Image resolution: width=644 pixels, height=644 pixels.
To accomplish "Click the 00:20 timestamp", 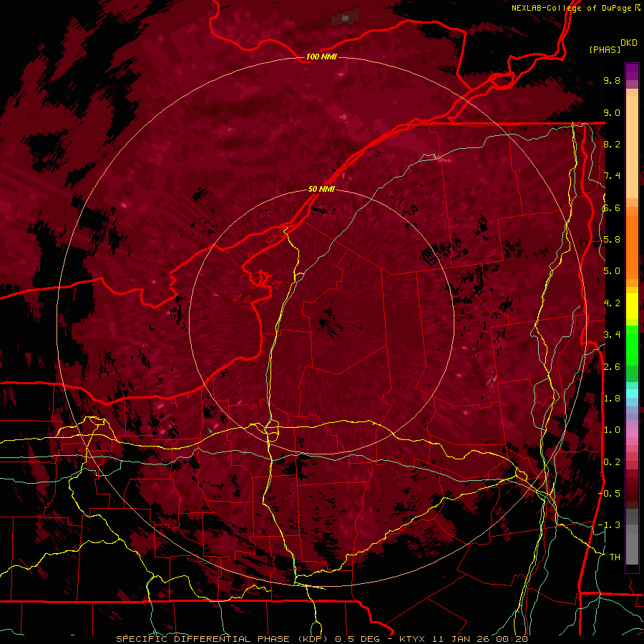I will pos(512,639).
